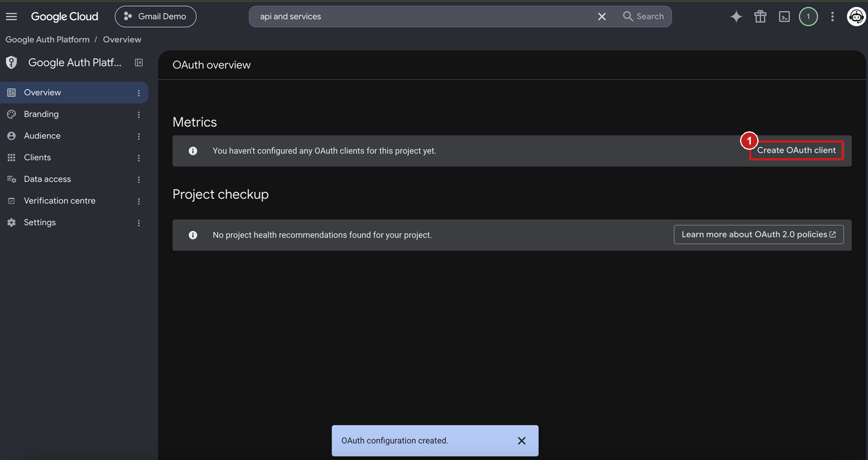Image resolution: width=868 pixels, height=460 pixels.
Task: Open notifications badge showing 1
Action: click(x=808, y=17)
